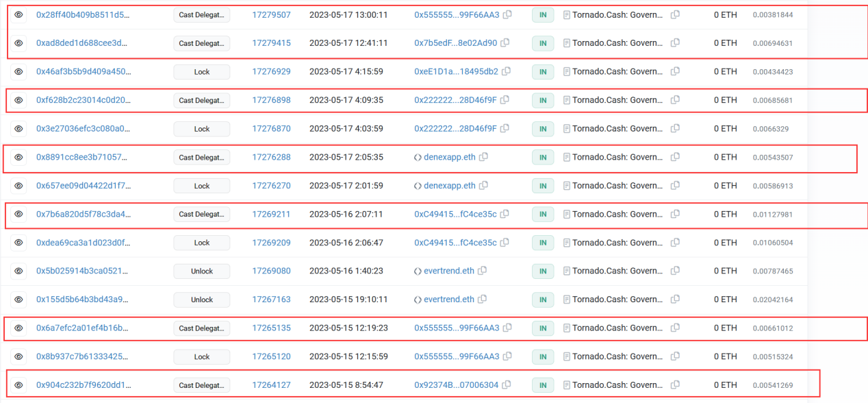Screen dimensions: 868x403
Task: Click the eye icon for 0x6a7efc2a01ef4b16b
Action: pyautogui.click(x=18, y=328)
